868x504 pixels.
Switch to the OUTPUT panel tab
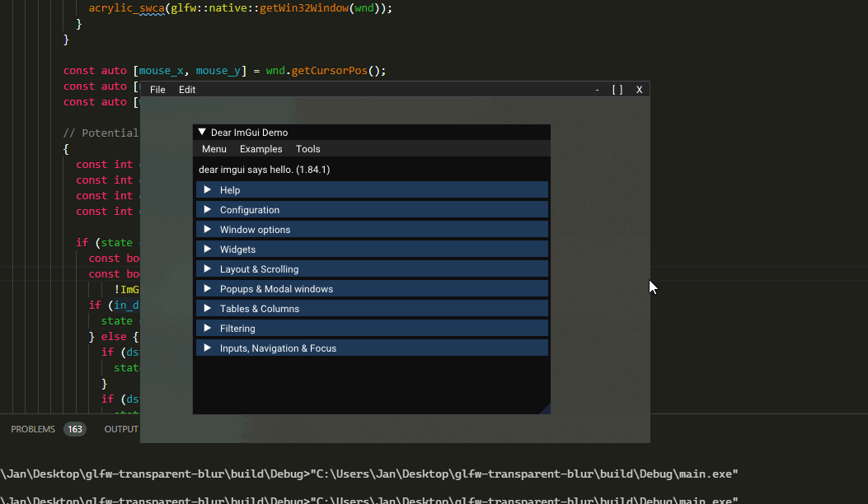point(121,429)
